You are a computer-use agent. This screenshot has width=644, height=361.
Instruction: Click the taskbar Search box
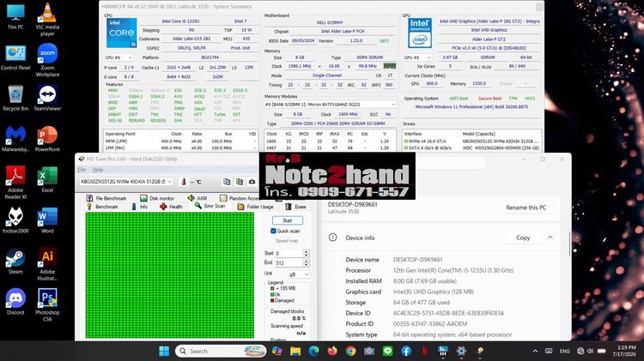[221, 352]
